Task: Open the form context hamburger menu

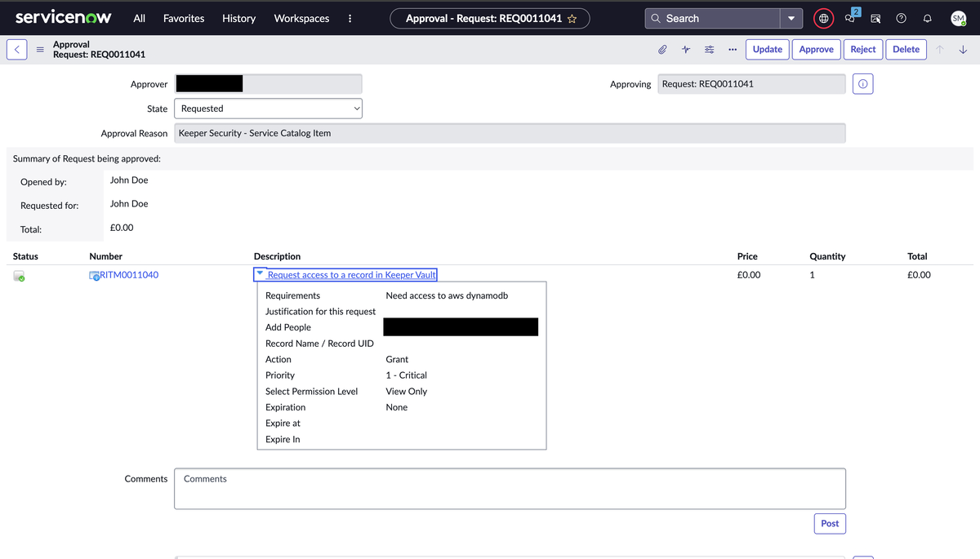Action: tap(40, 50)
